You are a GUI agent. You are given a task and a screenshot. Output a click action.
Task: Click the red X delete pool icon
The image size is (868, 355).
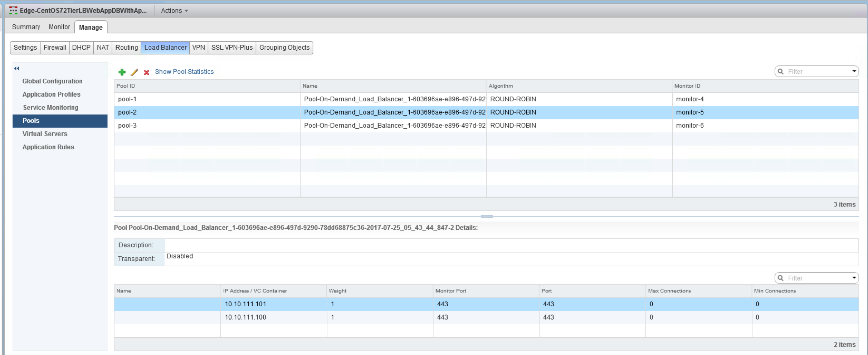tap(146, 72)
